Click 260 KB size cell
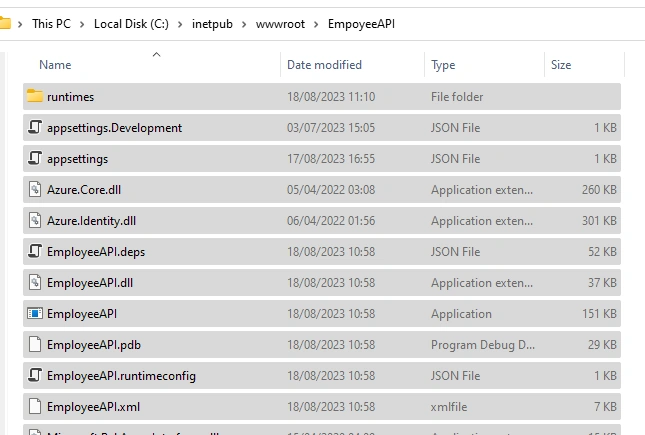The height and width of the screenshot is (435, 645). point(599,190)
